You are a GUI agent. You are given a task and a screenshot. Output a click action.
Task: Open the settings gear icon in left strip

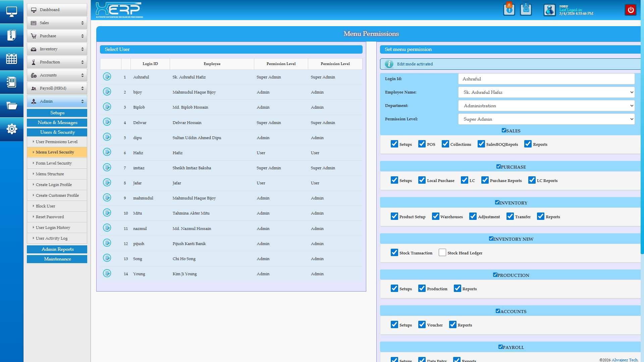(x=11, y=129)
